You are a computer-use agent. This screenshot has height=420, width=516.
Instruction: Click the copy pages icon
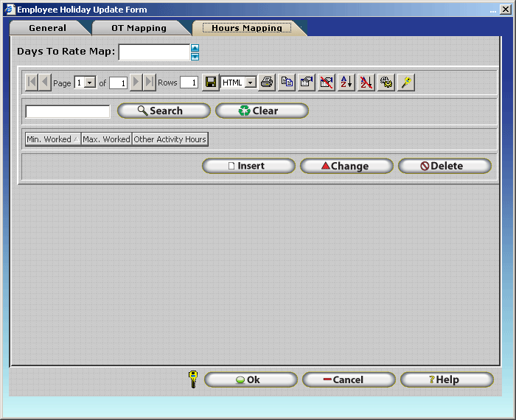point(287,83)
